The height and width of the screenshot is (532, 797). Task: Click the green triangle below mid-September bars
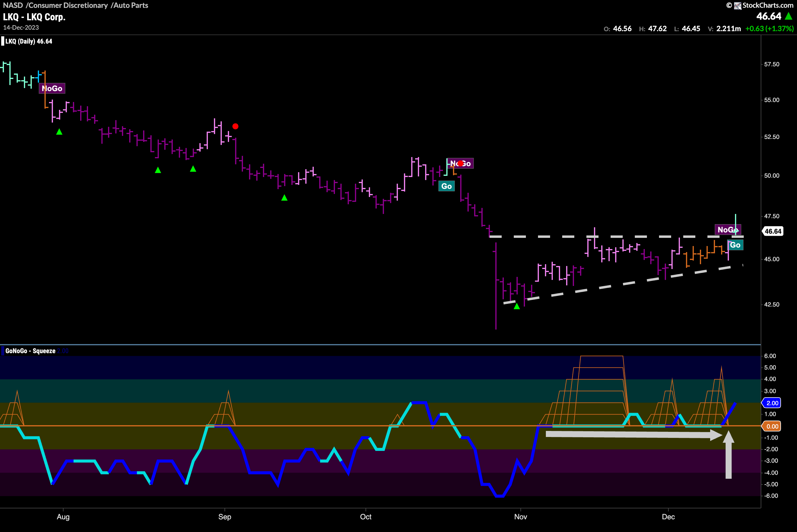[284, 198]
